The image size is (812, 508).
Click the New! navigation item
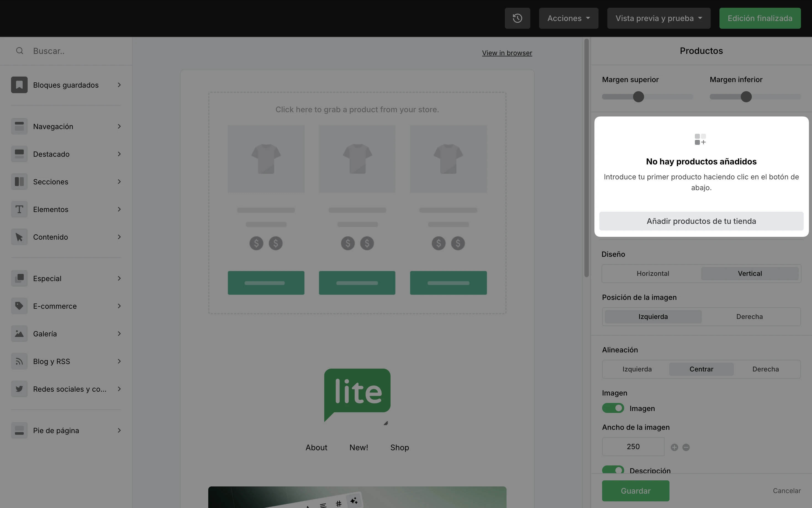[358, 447]
